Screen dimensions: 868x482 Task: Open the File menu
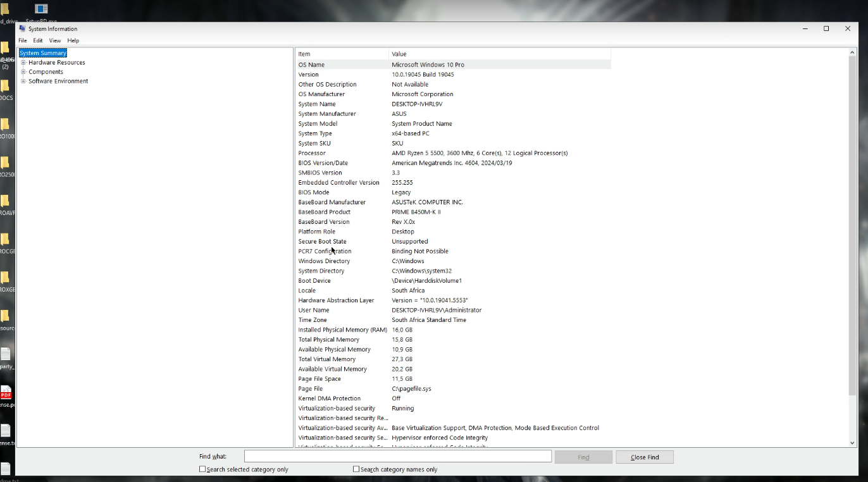coord(23,40)
